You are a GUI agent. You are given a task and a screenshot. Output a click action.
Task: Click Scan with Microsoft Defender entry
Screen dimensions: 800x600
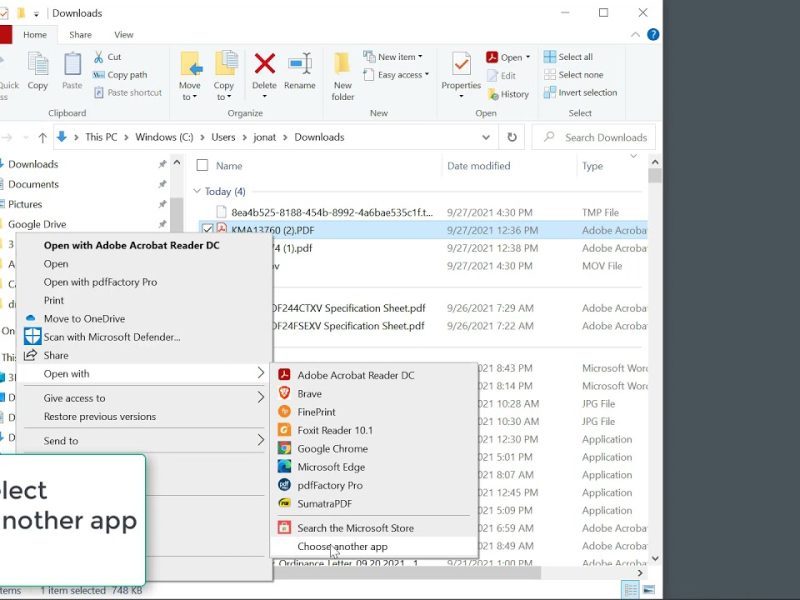[144, 337]
